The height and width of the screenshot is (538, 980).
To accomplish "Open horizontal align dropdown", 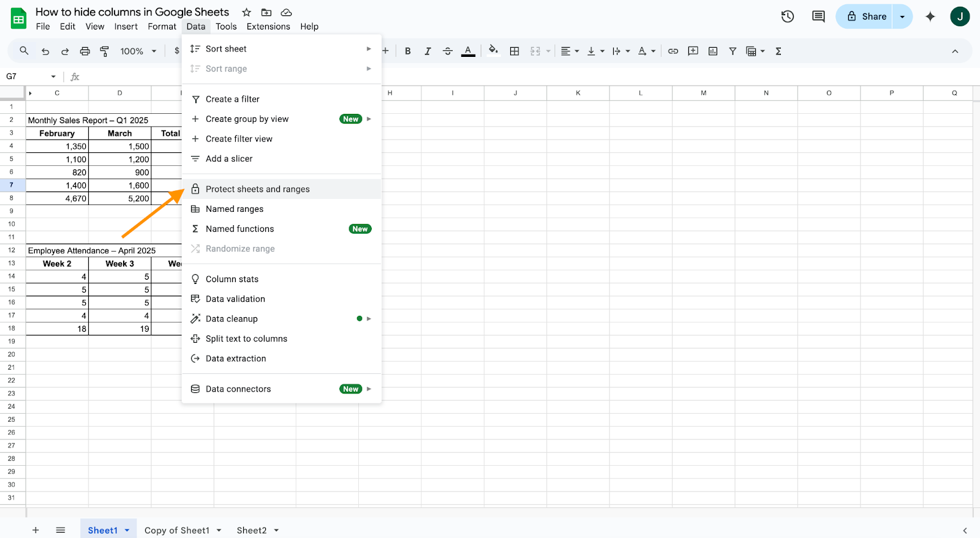I will click(x=570, y=51).
